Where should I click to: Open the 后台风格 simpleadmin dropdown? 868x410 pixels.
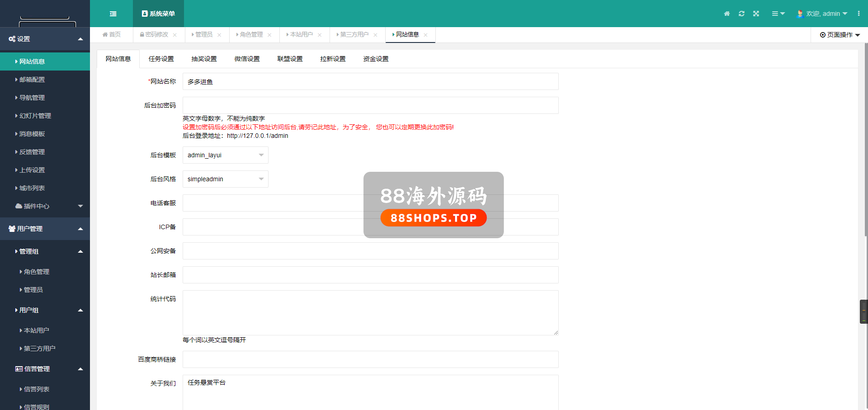click(x=225, y=179)
